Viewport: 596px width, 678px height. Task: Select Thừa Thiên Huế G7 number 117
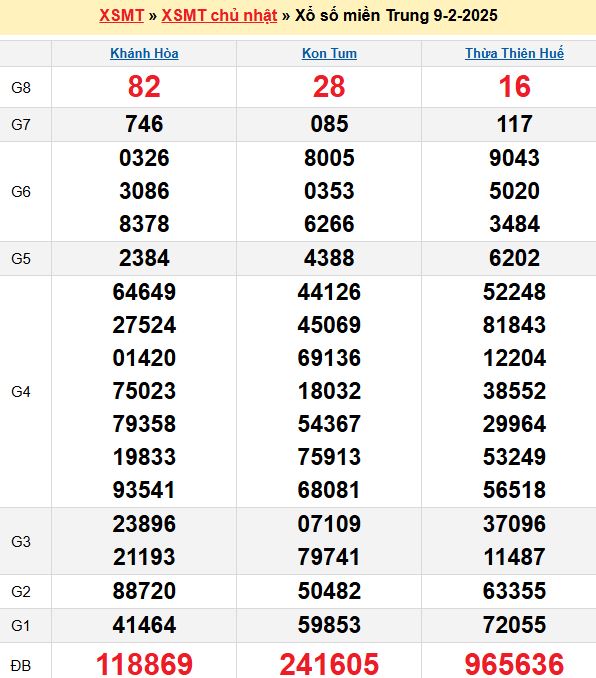point(514,124)
